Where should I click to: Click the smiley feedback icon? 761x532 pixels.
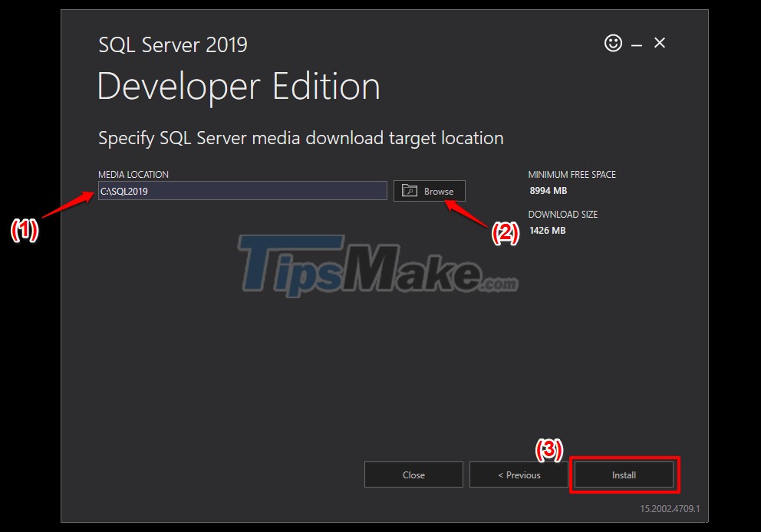click(x=613, y=43)
